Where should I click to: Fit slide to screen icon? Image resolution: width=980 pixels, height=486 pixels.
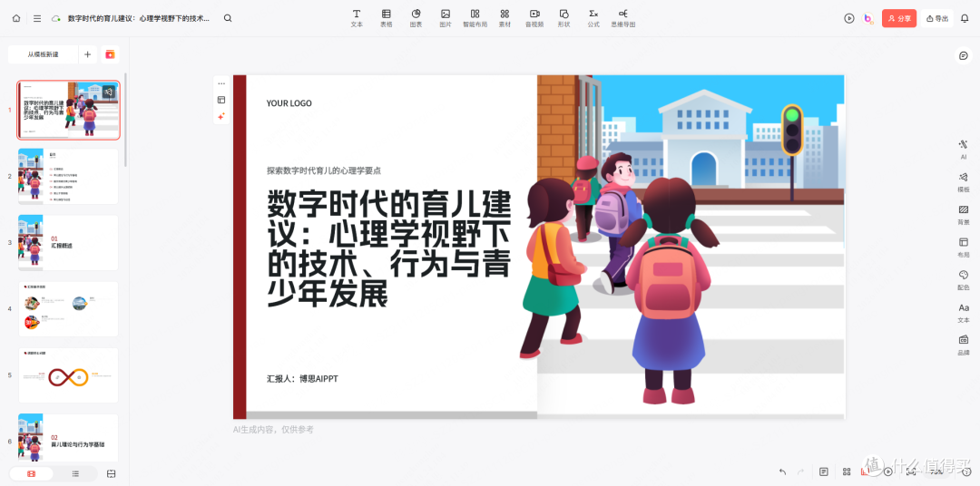[911, 471]
